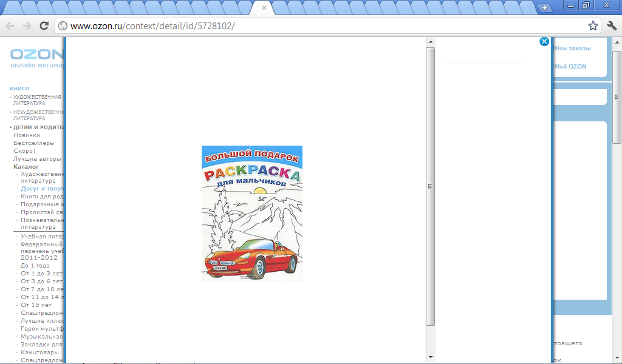
Task: Restore down the browser window
Action: tap(586, 5)
